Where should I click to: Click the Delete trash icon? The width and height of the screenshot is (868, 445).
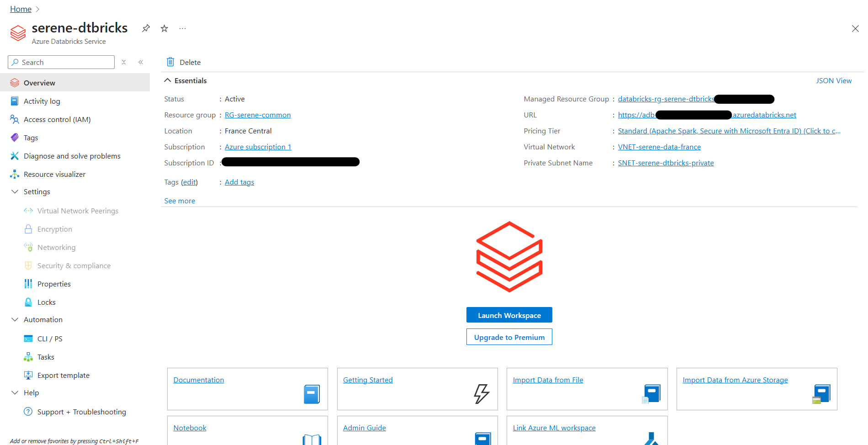pos(170,62)
